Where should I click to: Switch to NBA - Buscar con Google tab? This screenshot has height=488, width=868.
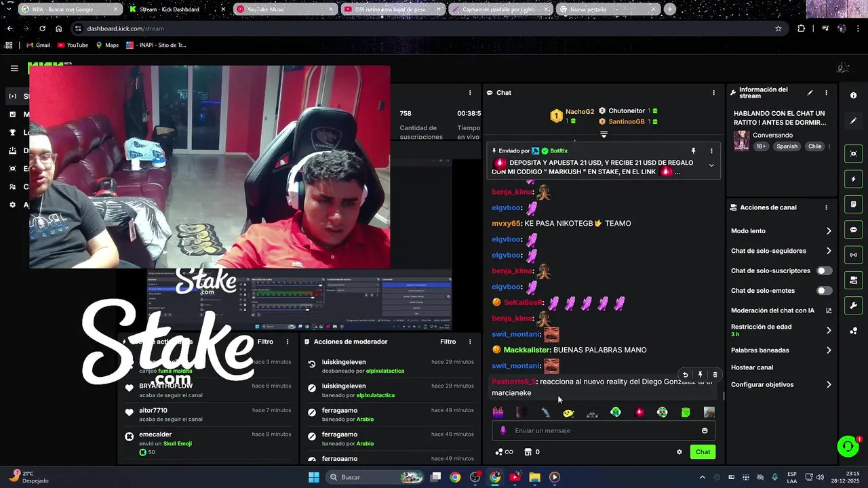coord(71,9)
